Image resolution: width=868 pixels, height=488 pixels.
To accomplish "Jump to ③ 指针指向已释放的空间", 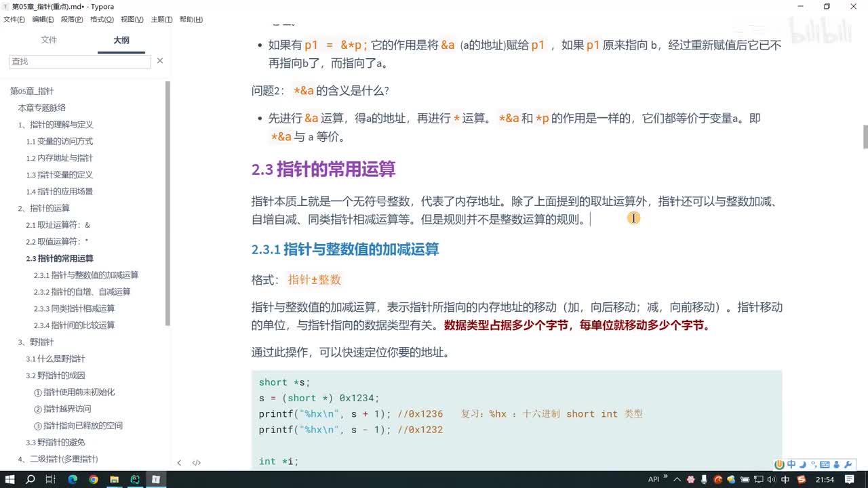I will click(x=78, y=426).
